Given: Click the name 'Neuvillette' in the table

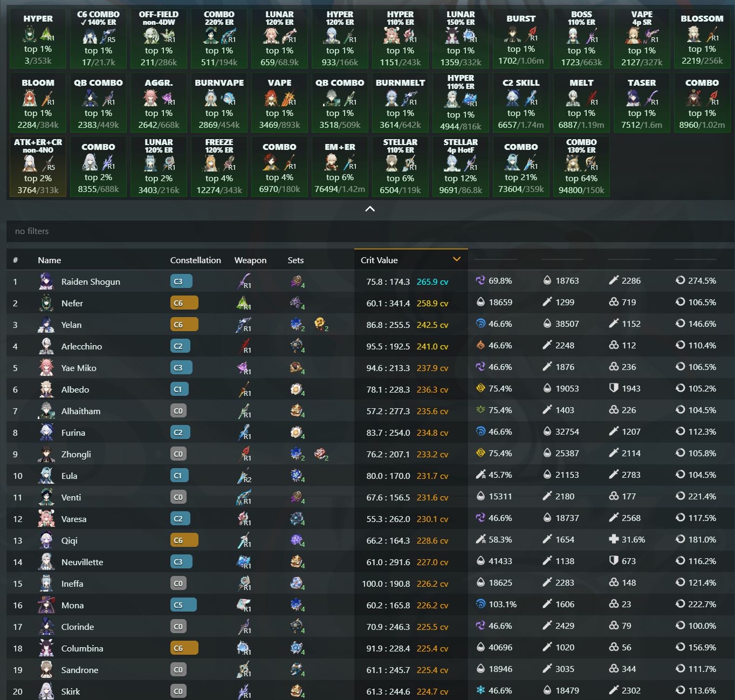Looking at the screenshot, I should click(x=82, y=562).
